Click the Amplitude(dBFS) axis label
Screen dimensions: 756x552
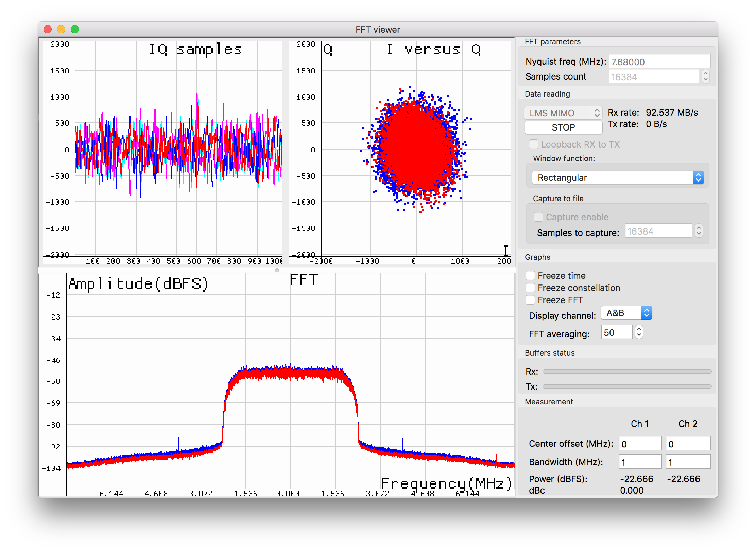[x=138, y=283]
